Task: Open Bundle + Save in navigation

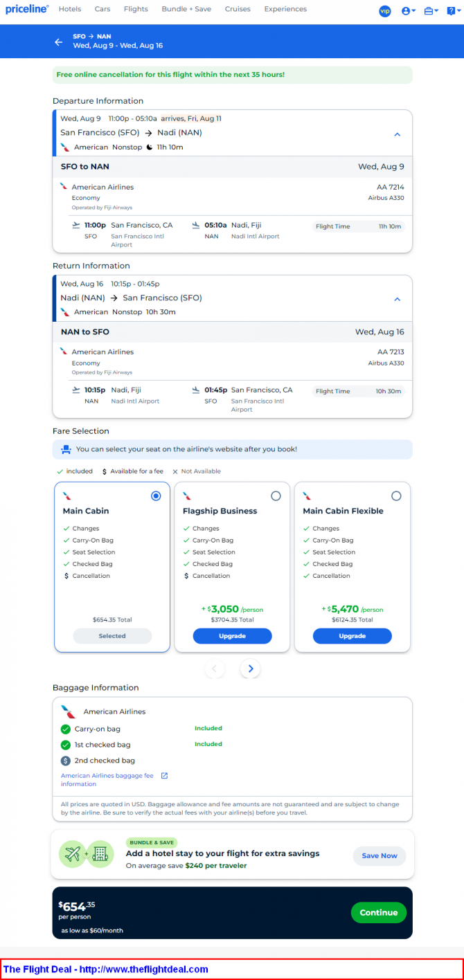Action: pyautogui.click(x=186, y=9)
